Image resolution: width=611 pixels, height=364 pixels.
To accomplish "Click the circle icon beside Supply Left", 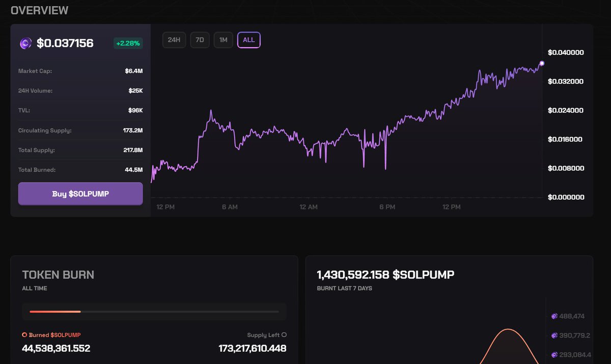I will pyautogui.click(x=284, y=335).
